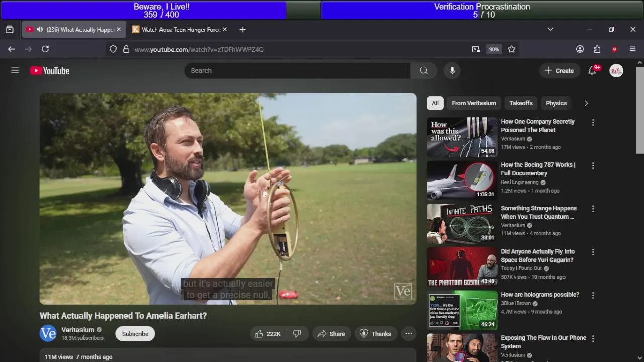Viewport: 644px width, 362px height.
Task: Select the From Veritasium filter chip
Action: 474,103
